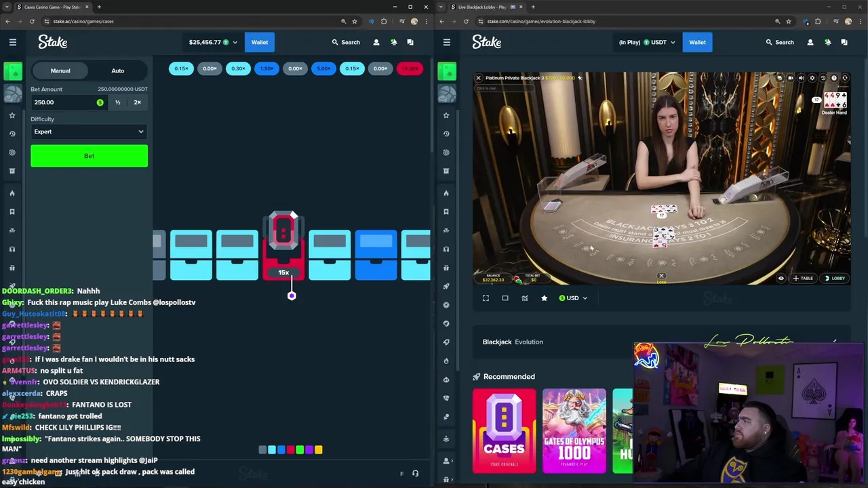Favourite the blackjack game with star

(x=544, y=298)
